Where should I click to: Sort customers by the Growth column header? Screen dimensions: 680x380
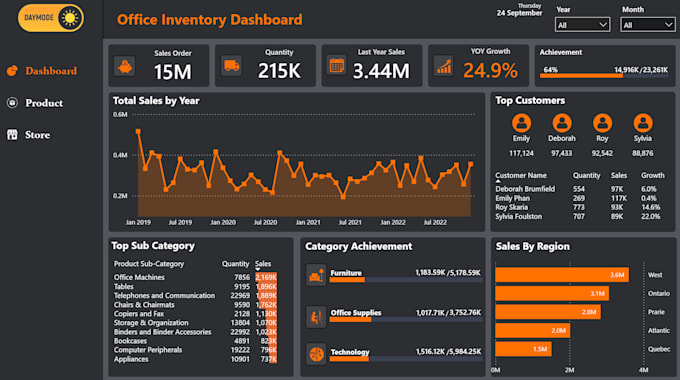click(x=653, y=175)
